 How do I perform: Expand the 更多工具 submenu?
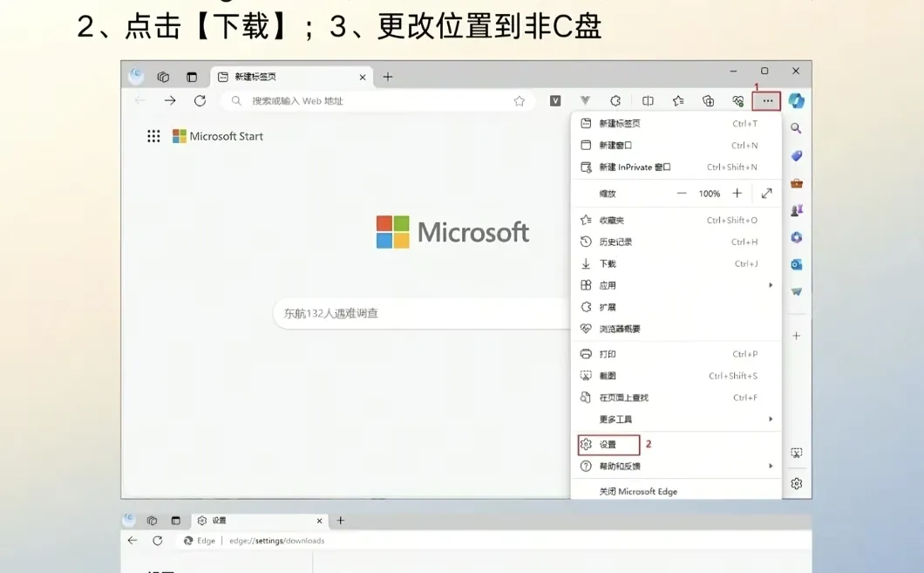676,420
